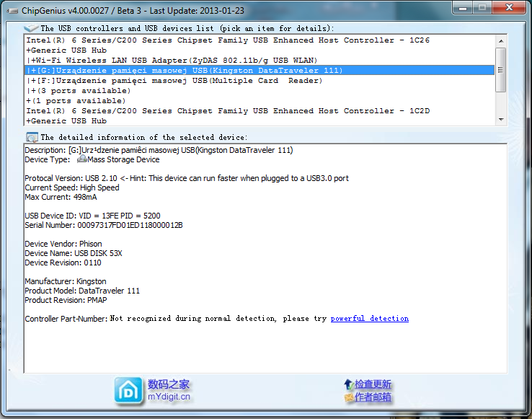Viewport: 532px width, 419px height.
Task: Open the mYdigit.cn house logo
Action: tap(128, 391)
